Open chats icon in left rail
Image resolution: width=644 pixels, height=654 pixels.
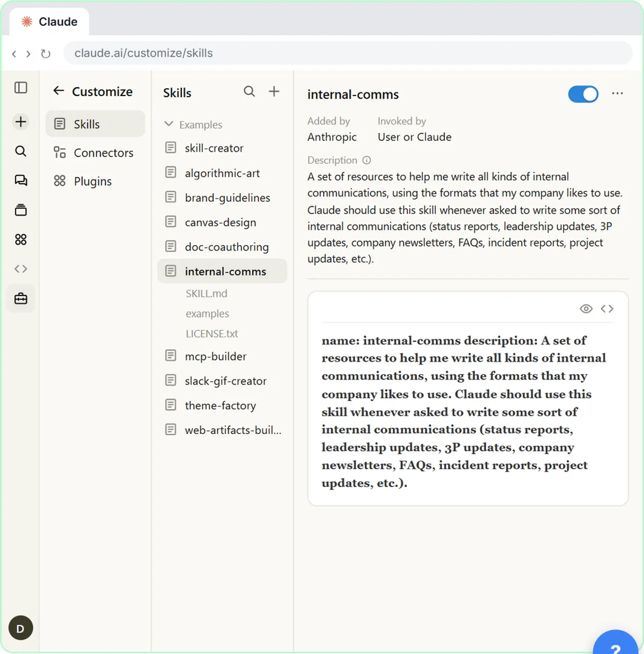[x=21, y=180]
